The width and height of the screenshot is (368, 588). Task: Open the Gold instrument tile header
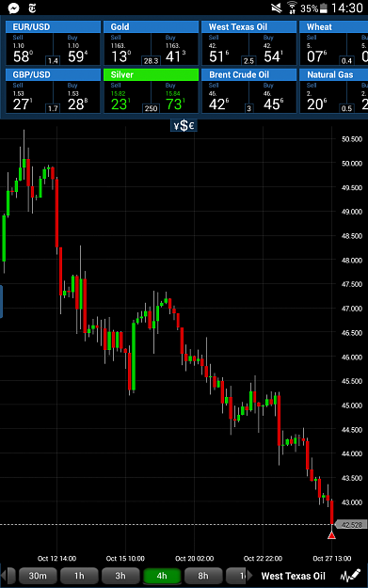pos(151,26)
